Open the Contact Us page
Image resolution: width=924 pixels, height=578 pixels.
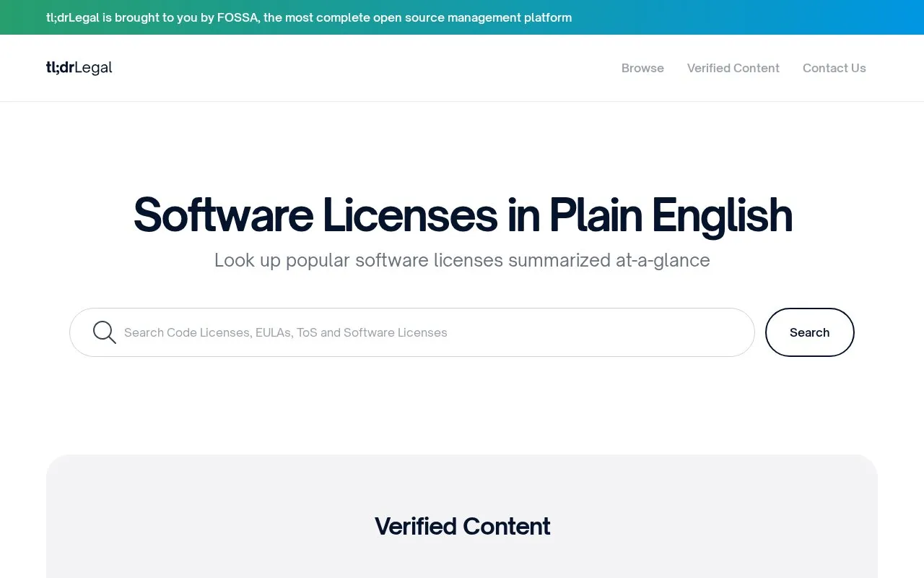(834, 68)
